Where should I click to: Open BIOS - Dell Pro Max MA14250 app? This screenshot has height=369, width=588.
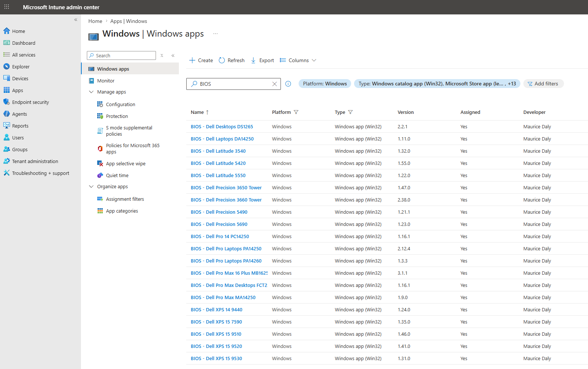223,297
